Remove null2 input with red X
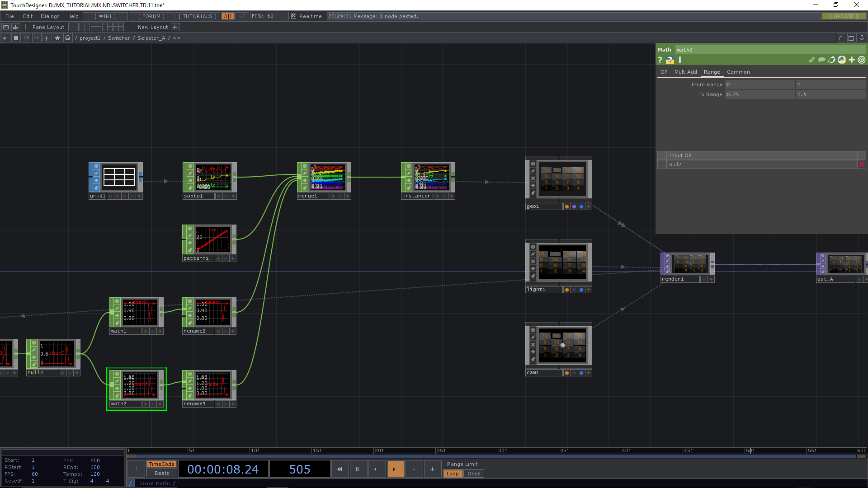 862,164
